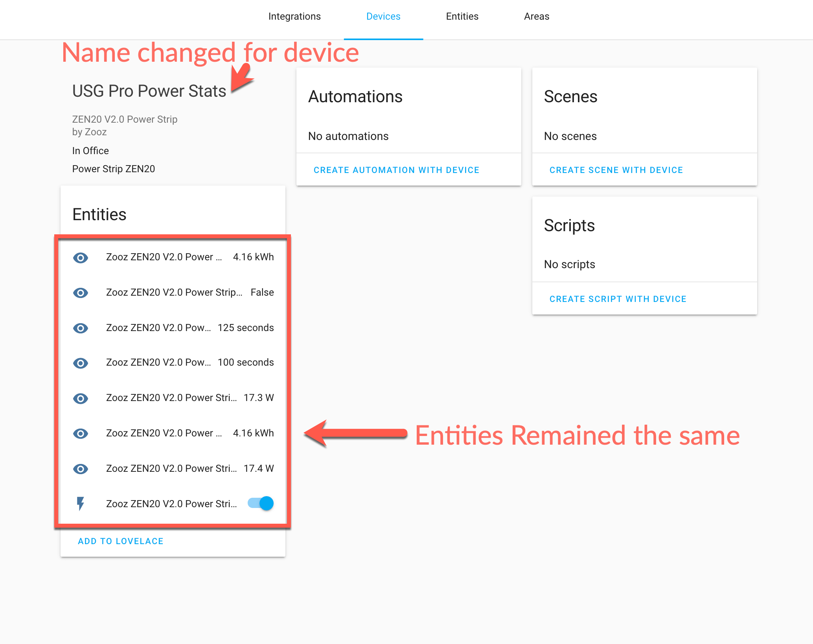Click the USG Pro Power Stats title
This screenshot has height=644, width=813.
coord(149,91)
